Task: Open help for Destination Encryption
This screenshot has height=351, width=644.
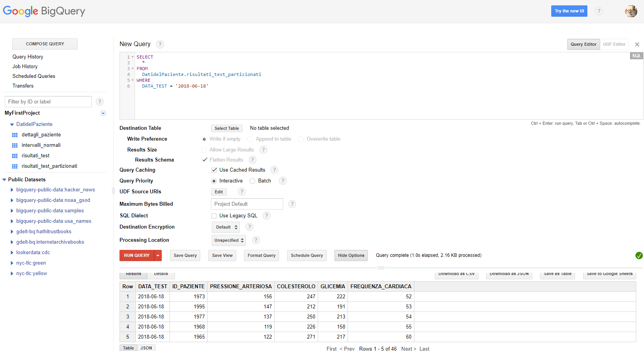Action: click(249, 227)
